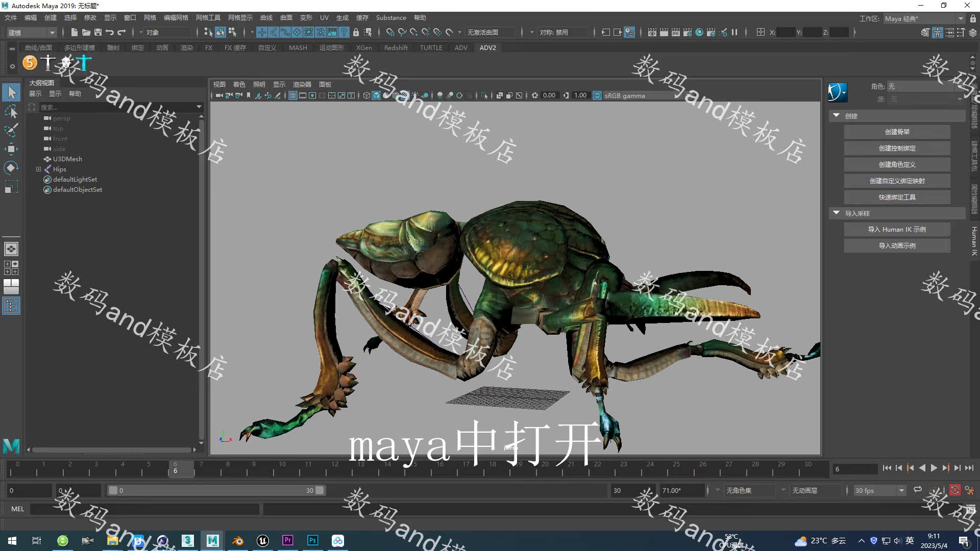Toggle wireframe display in viewport toolbar

(x=366, y=95)
